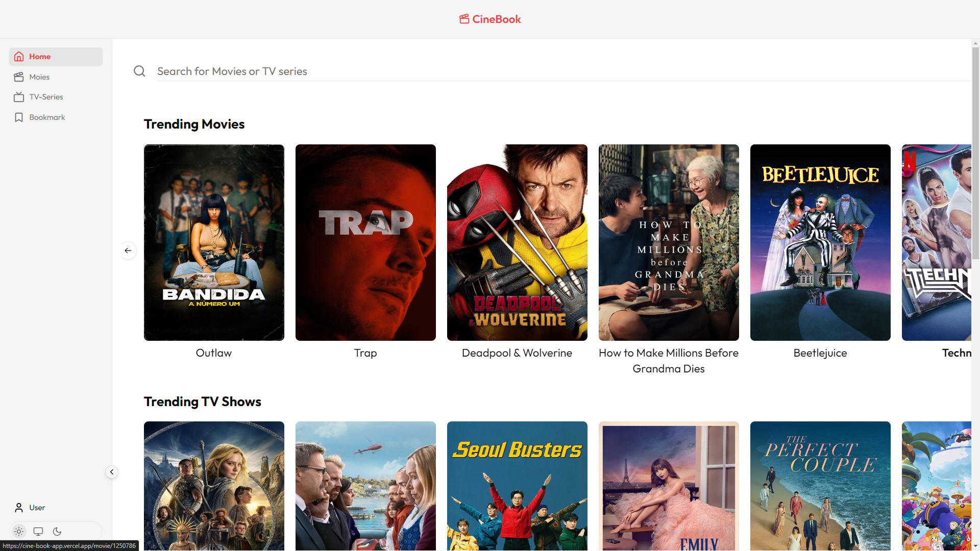Enable dark mode moon icon
This screenshot has width=980, height=551.
point(57,532)
